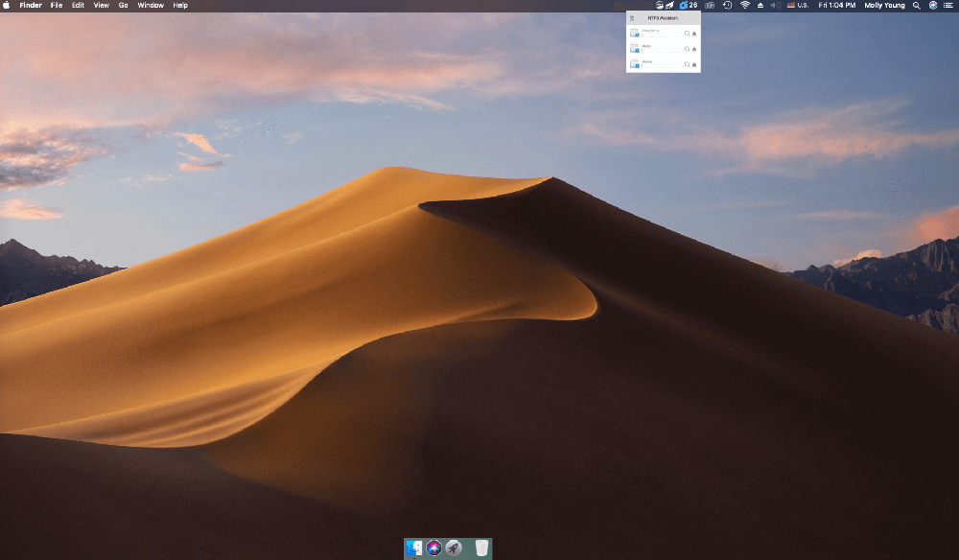Open the NTFS Assistant hamburger menu

632,17
